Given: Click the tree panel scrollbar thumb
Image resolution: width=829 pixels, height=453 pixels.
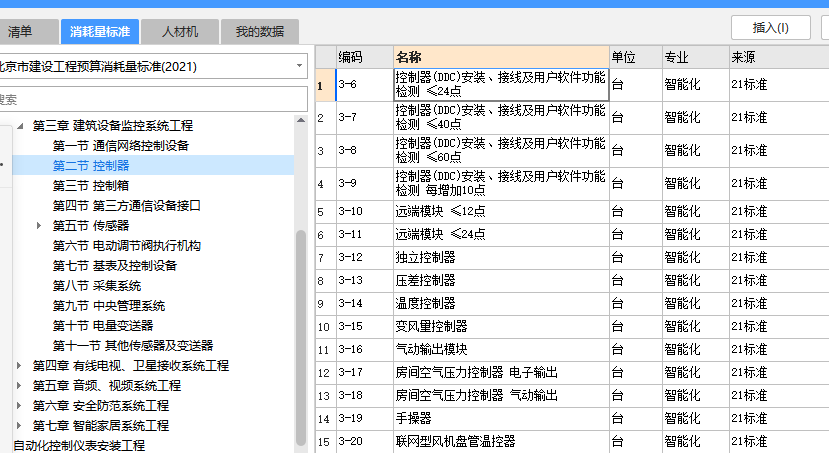Looking at the screenshot, I should click(301, 338).
